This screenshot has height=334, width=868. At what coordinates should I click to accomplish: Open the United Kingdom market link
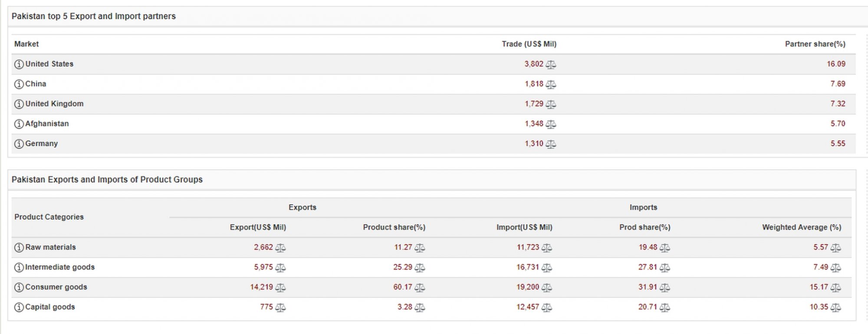(54, 104)
